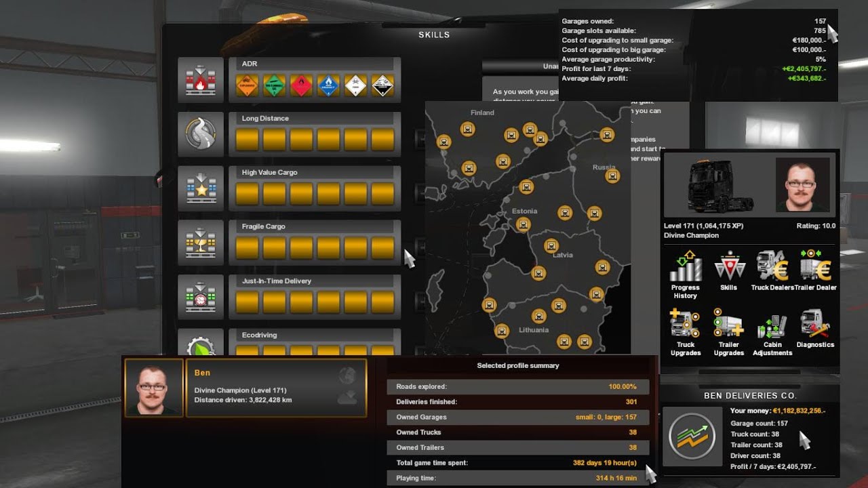Screen dimensions: 868x488
Task: Click the 'Rating: 10.0' text
Action: click(816, 226)
